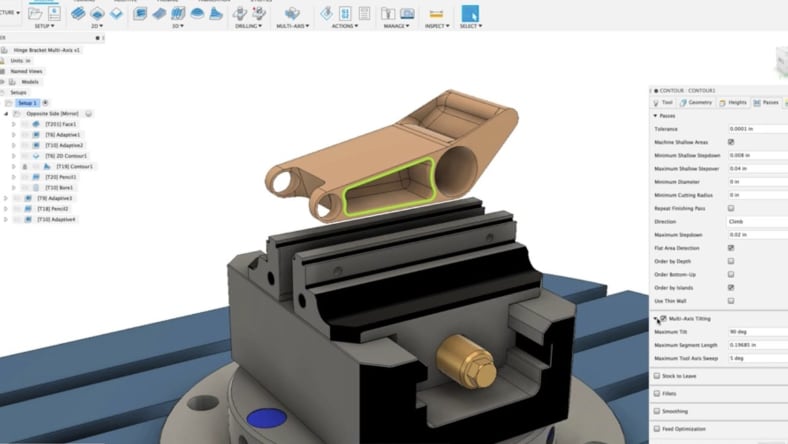
Task: Click the Measure ruler icon in Inspect
Action: coord(436,14)
